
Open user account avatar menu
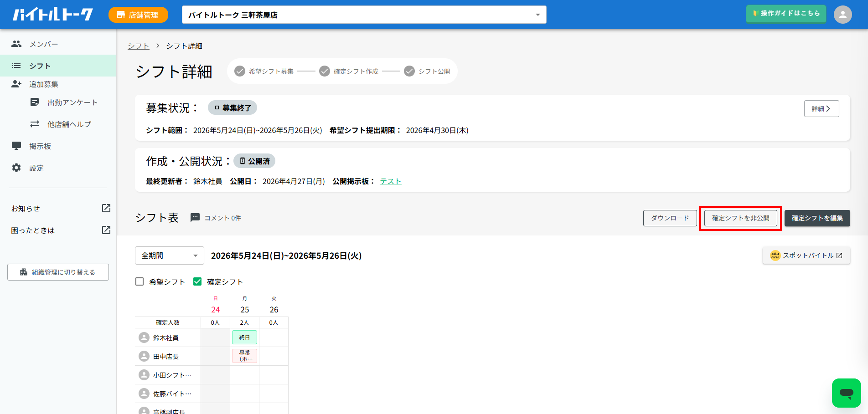[x=842, y=15]
